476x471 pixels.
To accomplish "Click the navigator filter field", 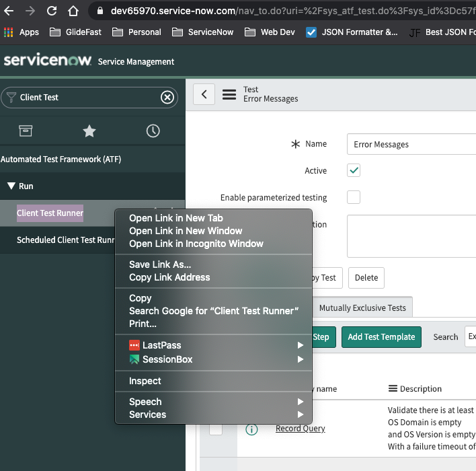I will point(88,98).
